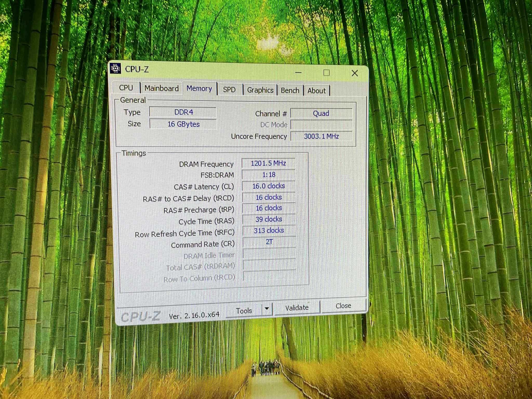
Task: Close CPU-Z with the X button
Action: 355,73
